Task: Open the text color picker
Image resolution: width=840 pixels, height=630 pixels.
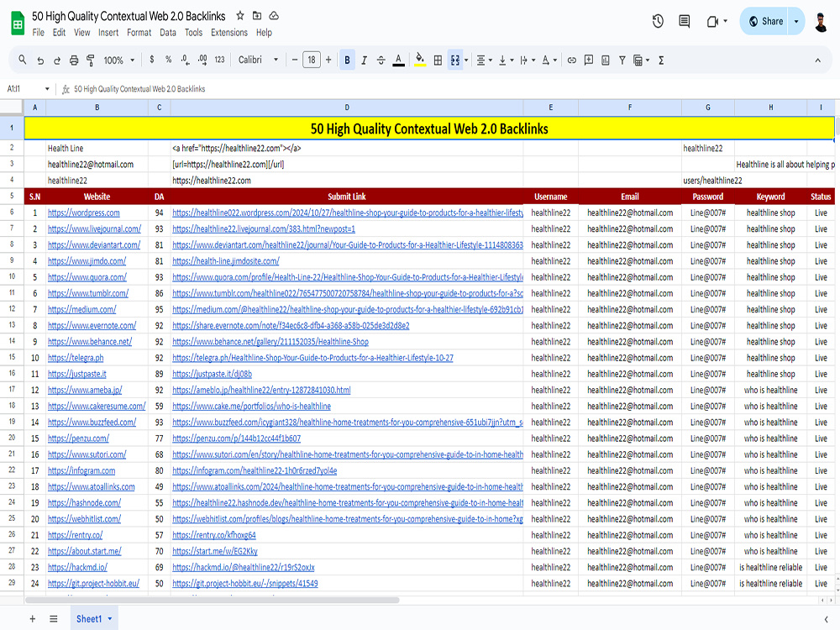Action: pyautogui.click(x=398, y=60)
